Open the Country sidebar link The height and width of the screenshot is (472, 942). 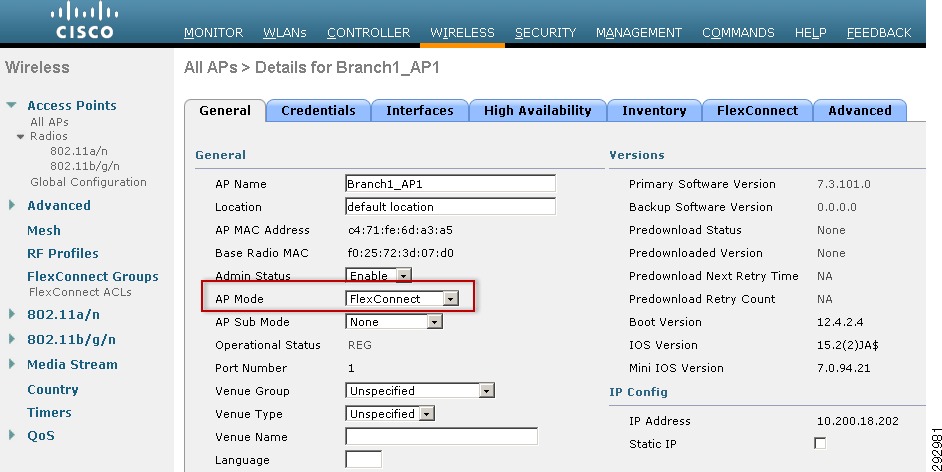point(53,390)
